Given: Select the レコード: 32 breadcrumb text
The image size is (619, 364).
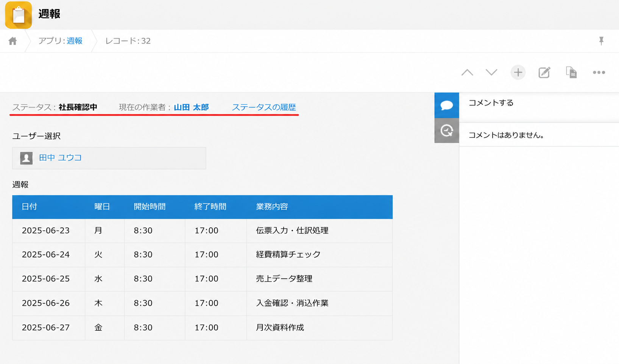Looking at the screenshot, I should click(x=128, y=41).
